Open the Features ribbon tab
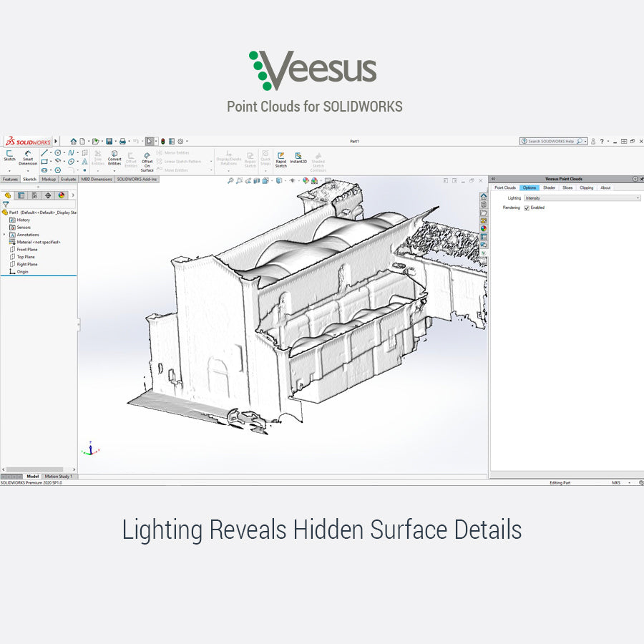The width and height of the screenshot is (644, 644). point(9,180)
